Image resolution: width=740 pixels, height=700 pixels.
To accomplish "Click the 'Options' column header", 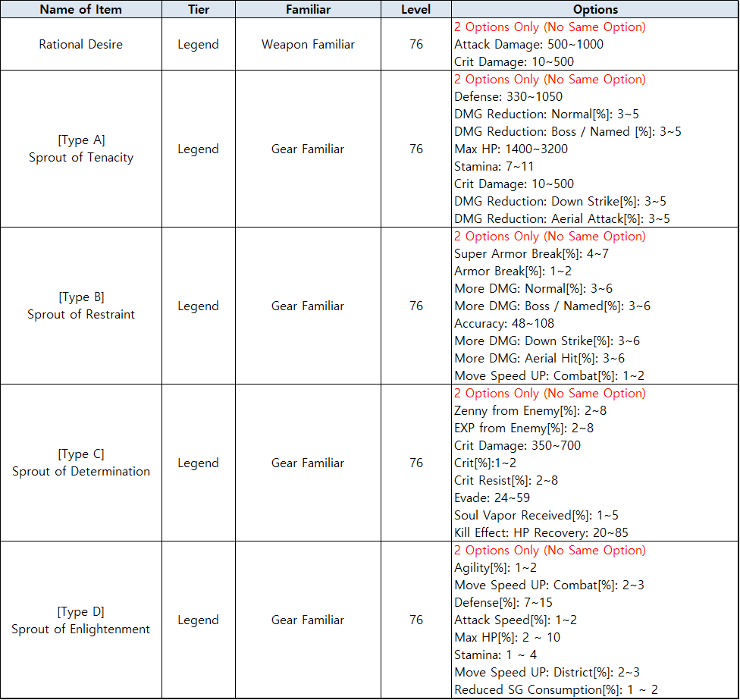I will (595, 9).
